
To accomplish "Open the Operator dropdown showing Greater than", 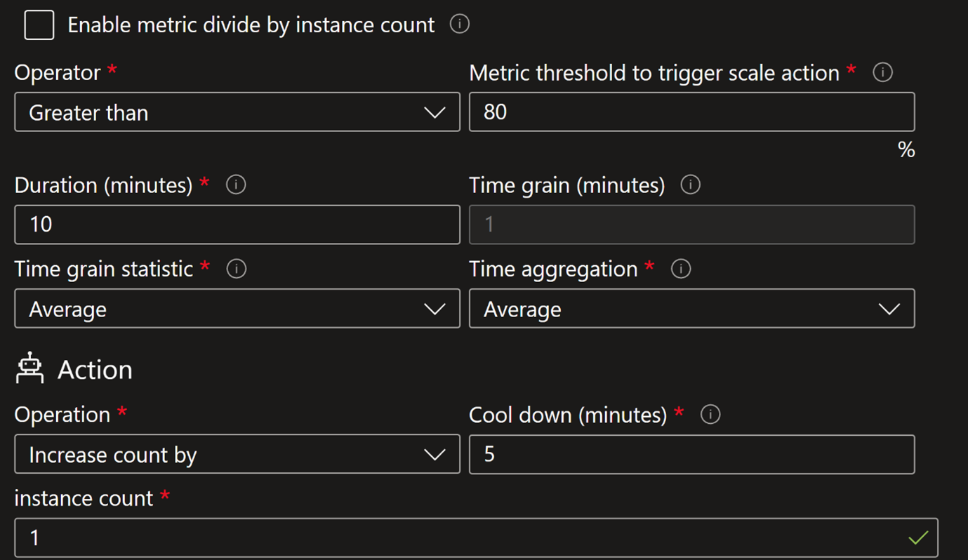I will click(x=237, y=112).
